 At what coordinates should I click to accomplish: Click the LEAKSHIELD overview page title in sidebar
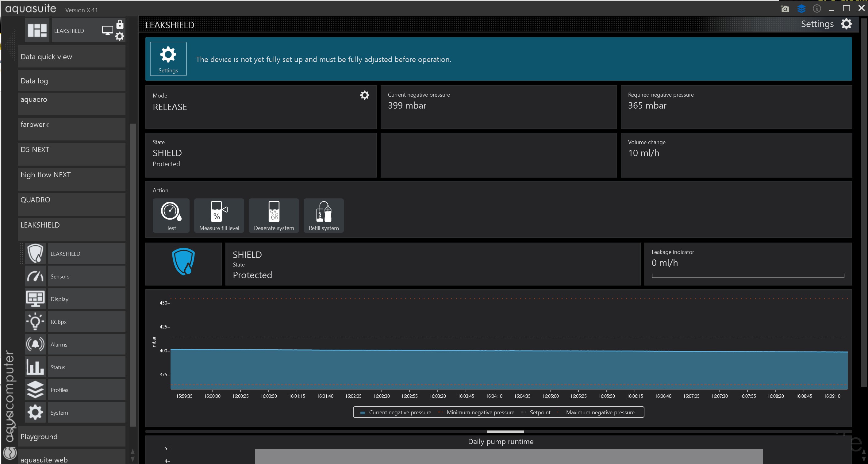[x=69, y=31]
